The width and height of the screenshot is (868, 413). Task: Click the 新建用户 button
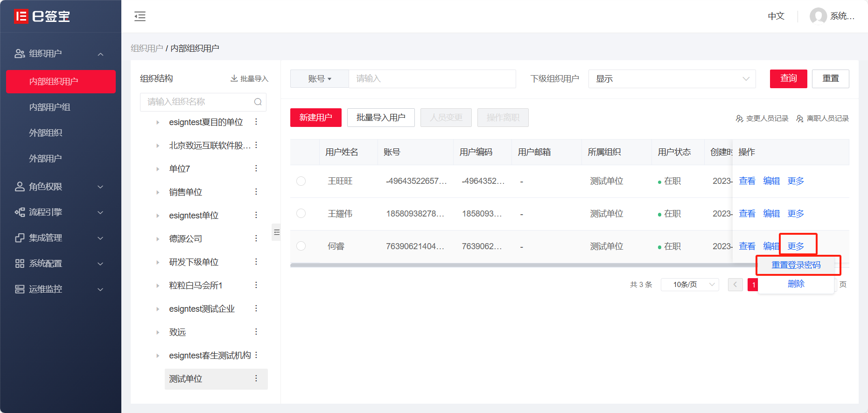315,118
